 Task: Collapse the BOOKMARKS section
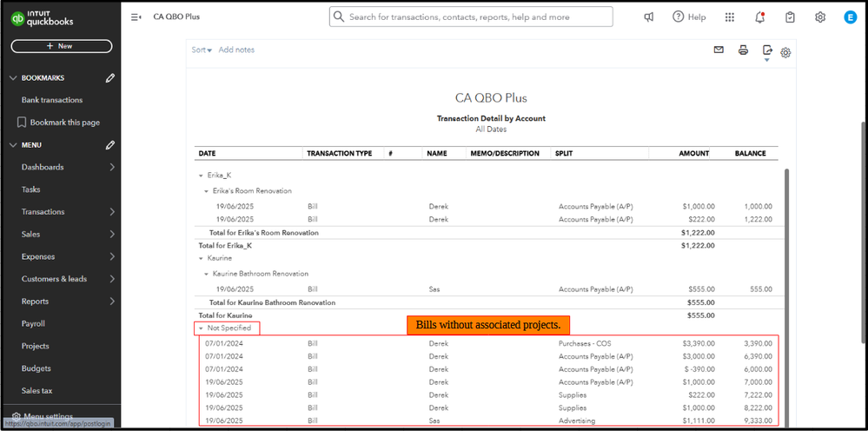tap(14, 78)
